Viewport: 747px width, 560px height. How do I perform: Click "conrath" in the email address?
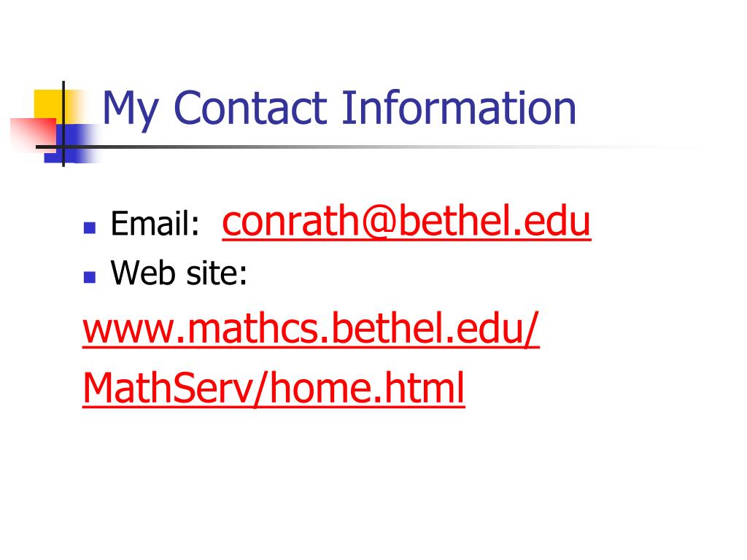(x=290, y=222)
